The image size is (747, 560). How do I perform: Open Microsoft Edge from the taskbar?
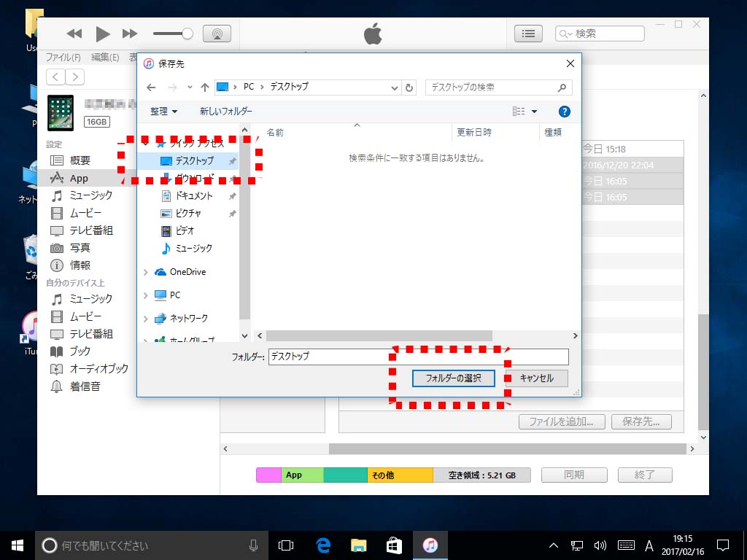click(323, 545)
